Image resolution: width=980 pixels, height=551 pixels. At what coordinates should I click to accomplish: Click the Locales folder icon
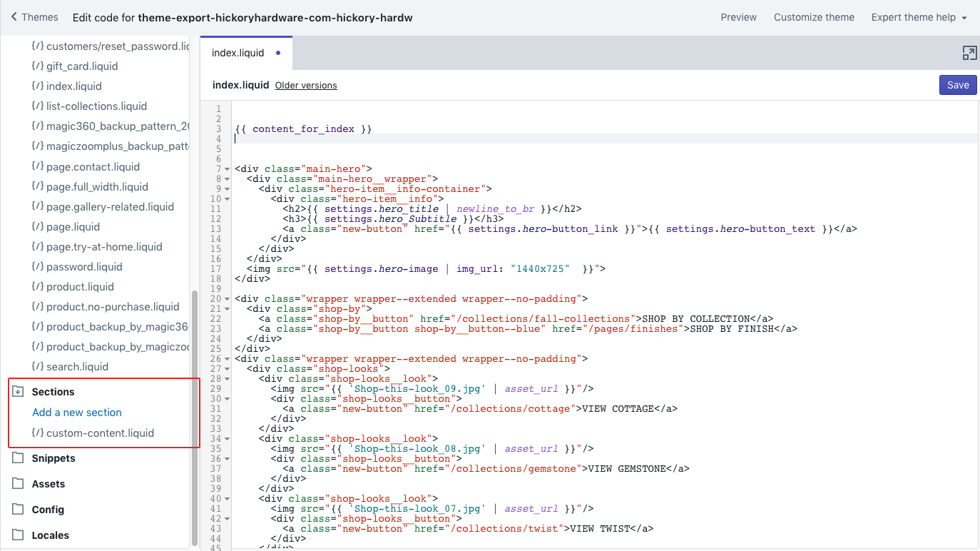[x=18, y=535]
